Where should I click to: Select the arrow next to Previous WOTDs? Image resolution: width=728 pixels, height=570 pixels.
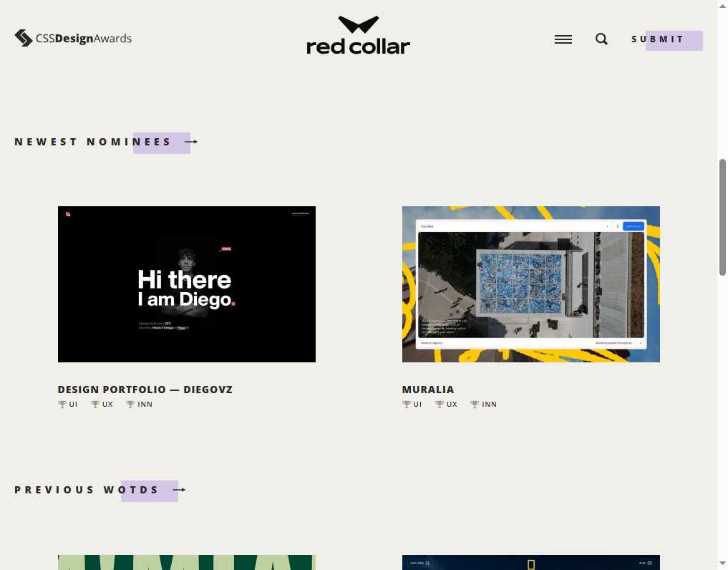coord(180,490)
